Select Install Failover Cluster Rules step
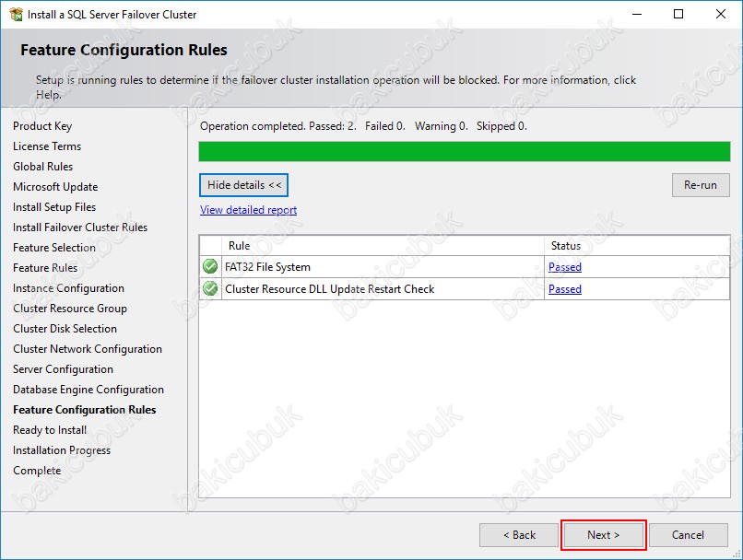This screenshot has height=560, width=743. point(80,227)
